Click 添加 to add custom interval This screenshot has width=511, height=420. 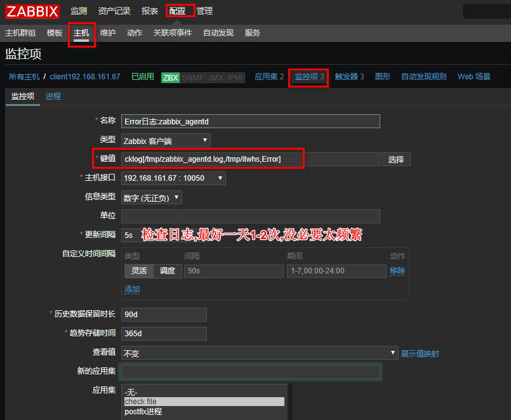(x=132, y=289)
